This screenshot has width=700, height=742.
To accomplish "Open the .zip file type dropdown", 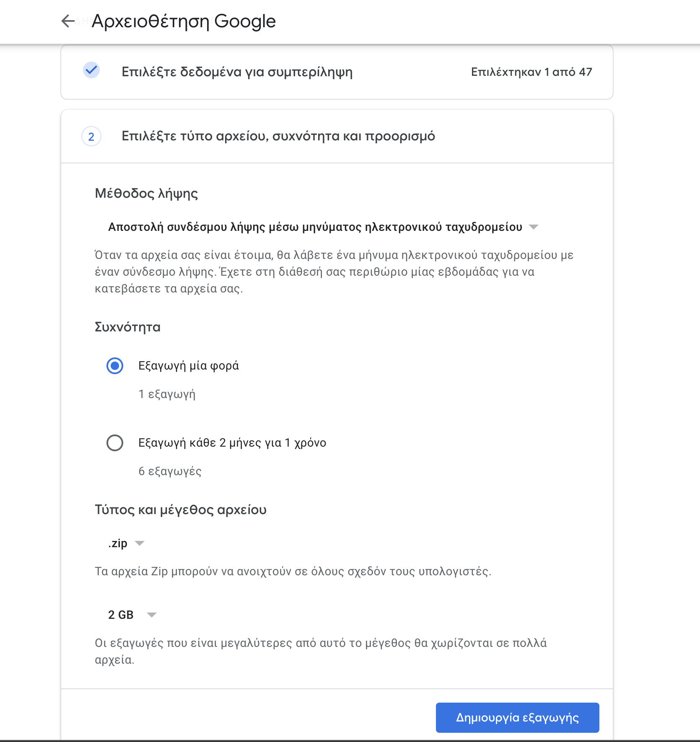I will point(126,543).
